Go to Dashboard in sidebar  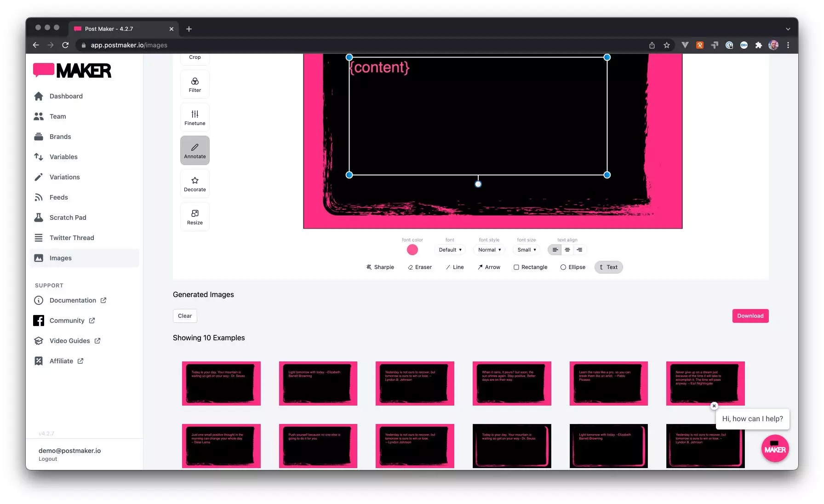click(84, 96)
